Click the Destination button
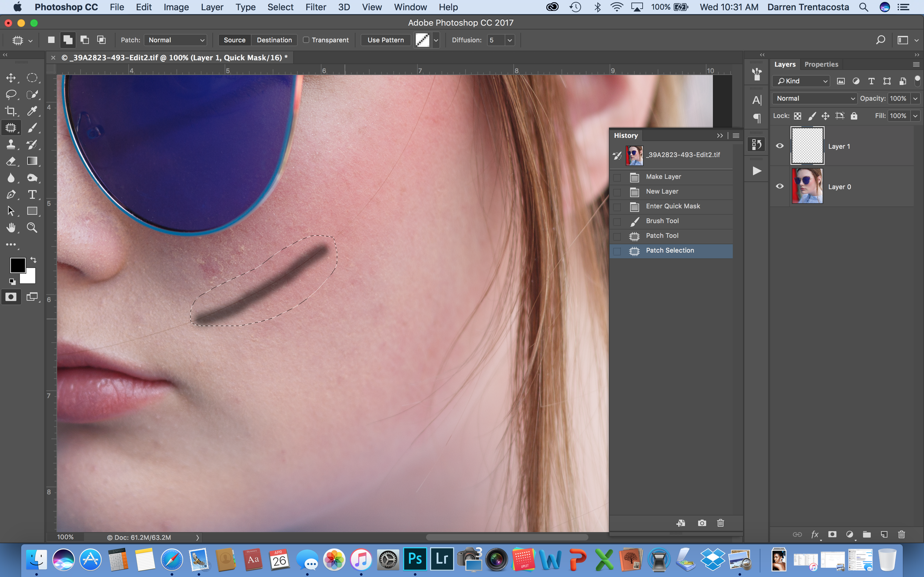 [x=274, y=40]
